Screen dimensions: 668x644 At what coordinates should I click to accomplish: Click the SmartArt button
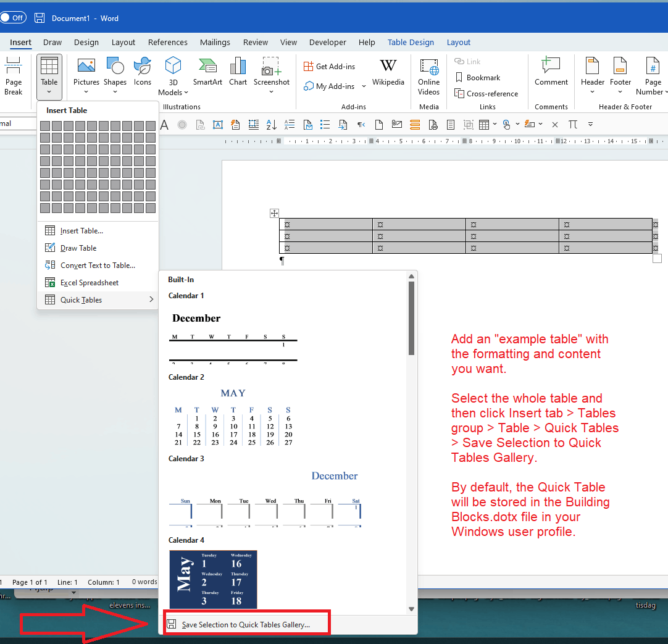point(207,72)
